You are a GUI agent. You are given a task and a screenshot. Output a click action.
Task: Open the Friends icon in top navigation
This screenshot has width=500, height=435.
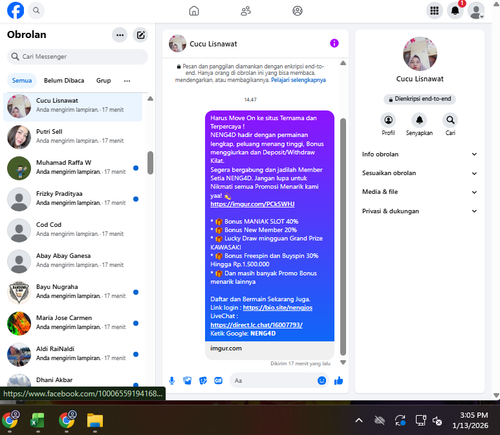point(246,11)
